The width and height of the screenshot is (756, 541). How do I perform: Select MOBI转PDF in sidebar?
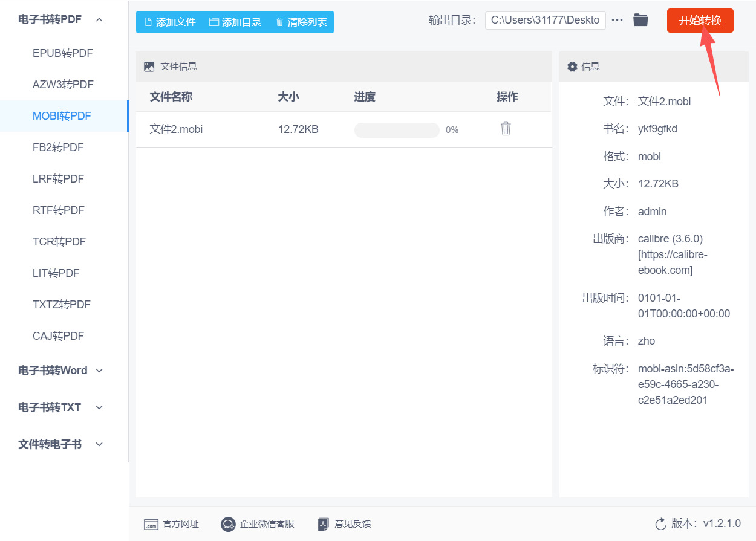tap(63, 116)
